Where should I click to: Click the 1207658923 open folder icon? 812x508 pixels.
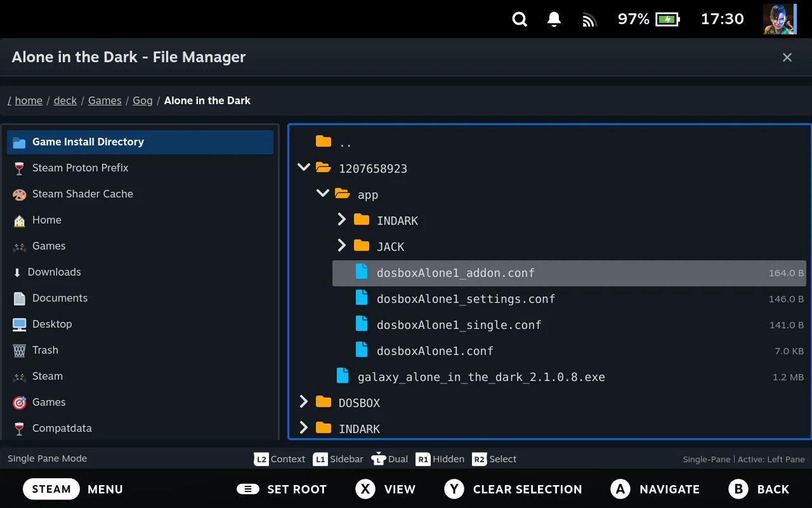(324, 168)
